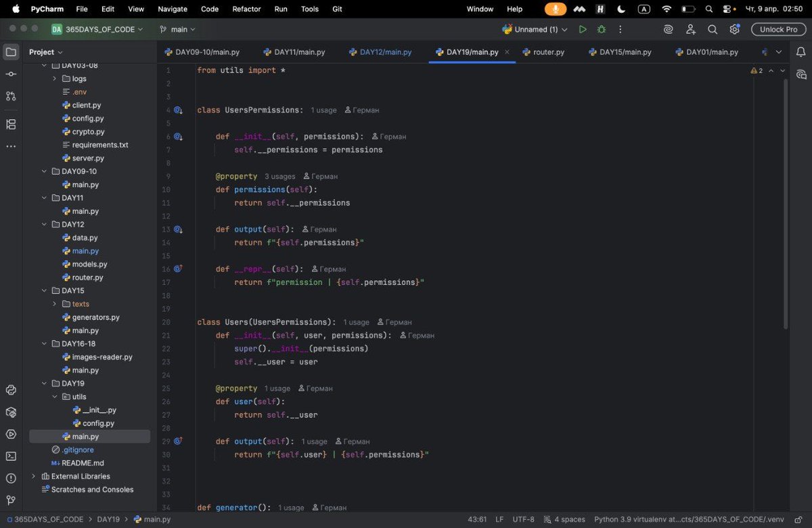Click the UTF-8 encoding widget
812x528 pixels.
click(523, 519)
